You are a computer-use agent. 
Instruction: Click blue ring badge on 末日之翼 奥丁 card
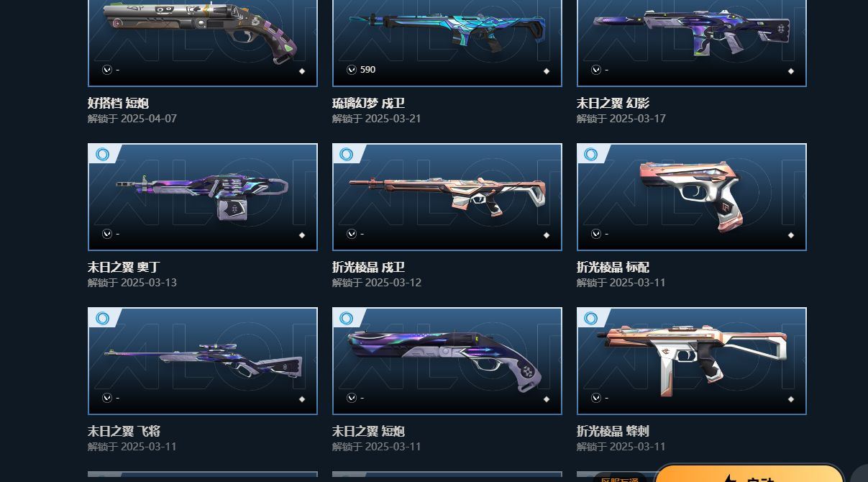101,154
